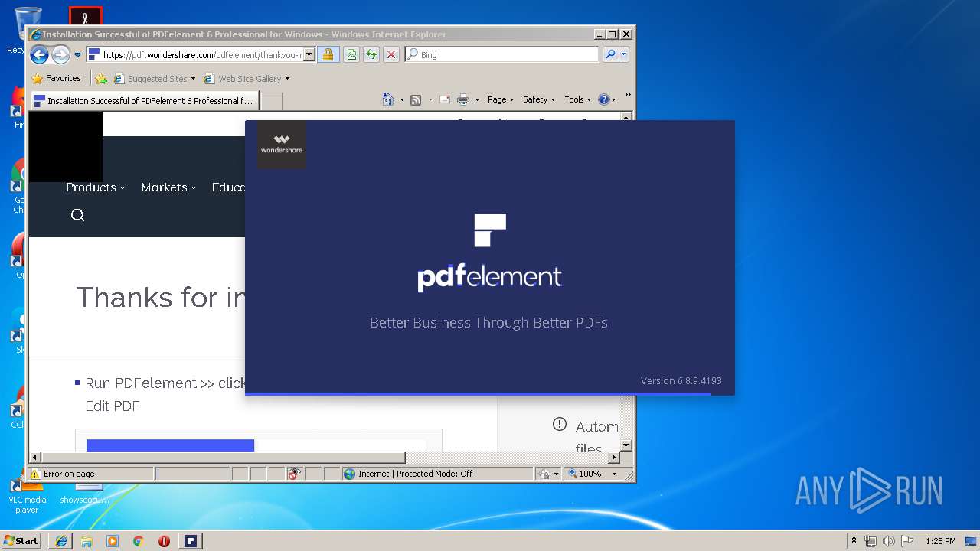Select the VLC media player desktop shortcut
This screenshot has height=551, width=980.
[x=27, y=496]
